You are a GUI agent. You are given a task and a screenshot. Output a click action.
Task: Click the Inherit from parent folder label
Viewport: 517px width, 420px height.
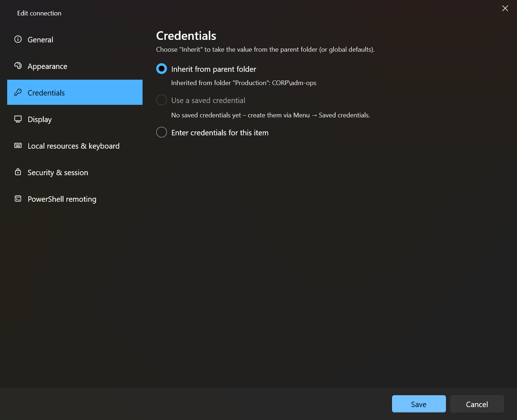(x=214, y=69)
